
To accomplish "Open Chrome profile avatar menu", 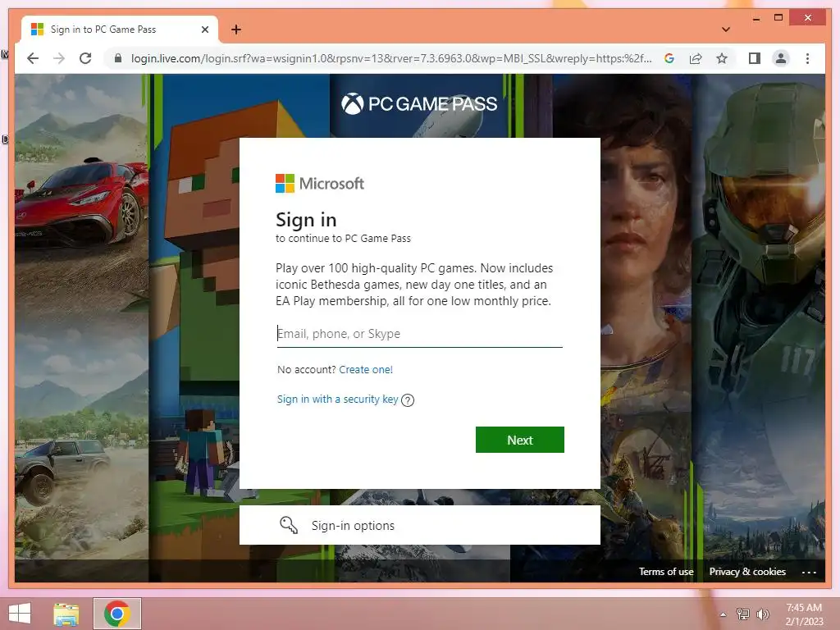I will point(781,58).
